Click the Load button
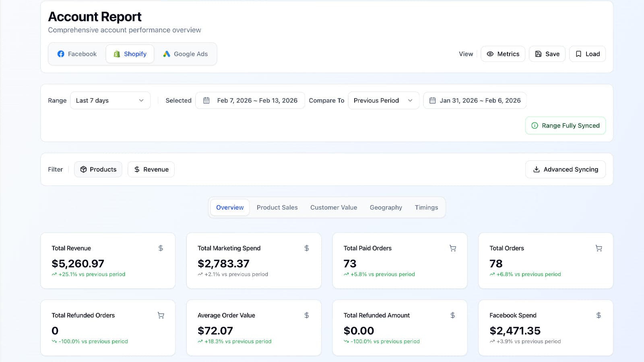The image size is (644, 362). click(588, 54)
